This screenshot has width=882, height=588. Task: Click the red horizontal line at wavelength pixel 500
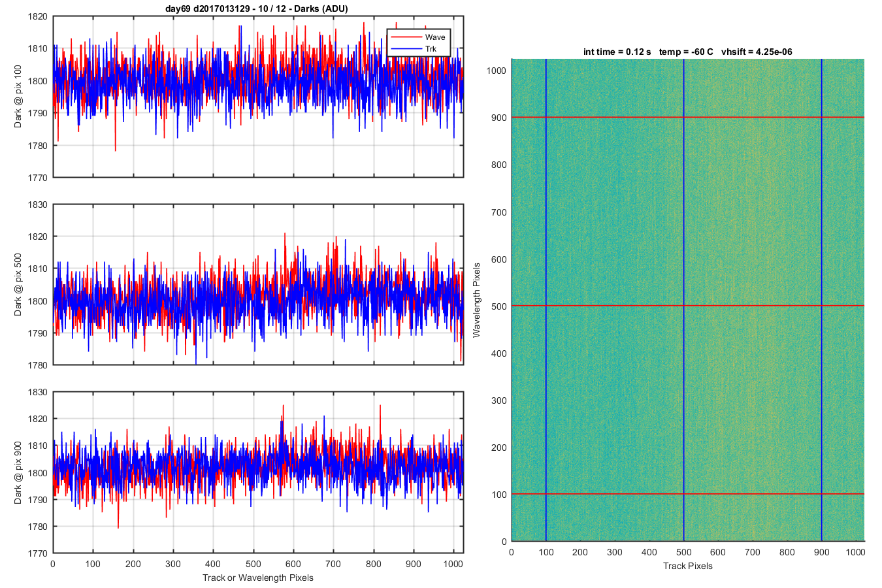point(688,306)
